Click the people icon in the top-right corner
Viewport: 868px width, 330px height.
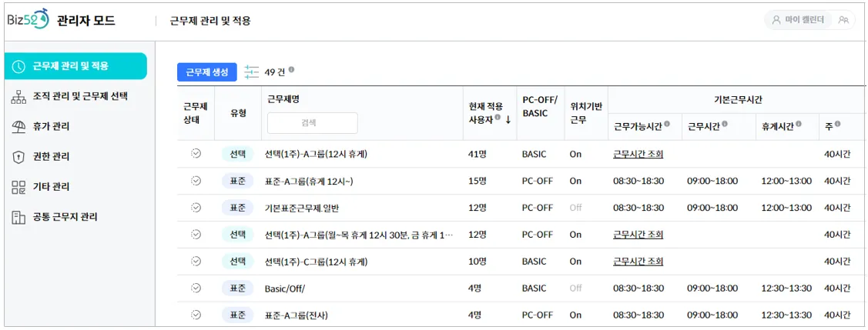pos(843,21)
